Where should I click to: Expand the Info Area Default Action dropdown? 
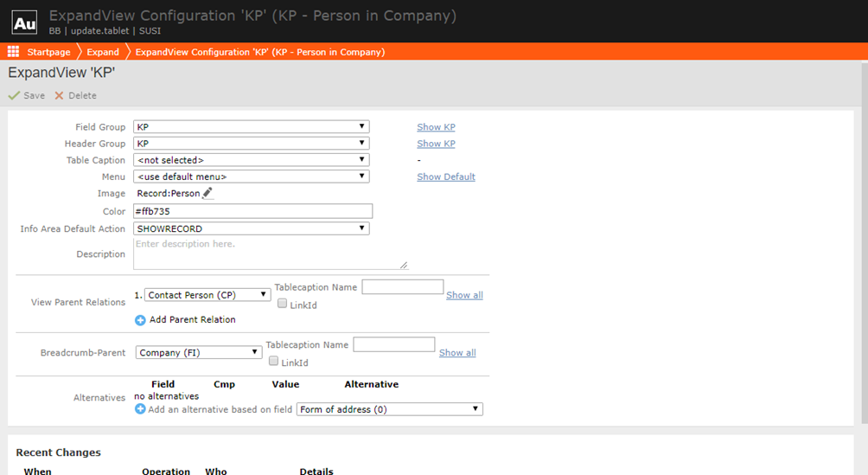pyautogui.click(x=251, y=229)
